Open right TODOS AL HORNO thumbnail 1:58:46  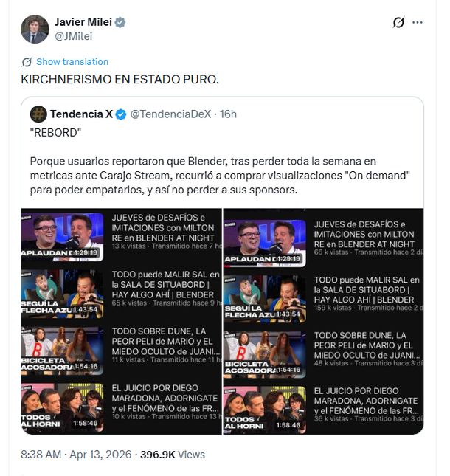(x=264, y=407)
